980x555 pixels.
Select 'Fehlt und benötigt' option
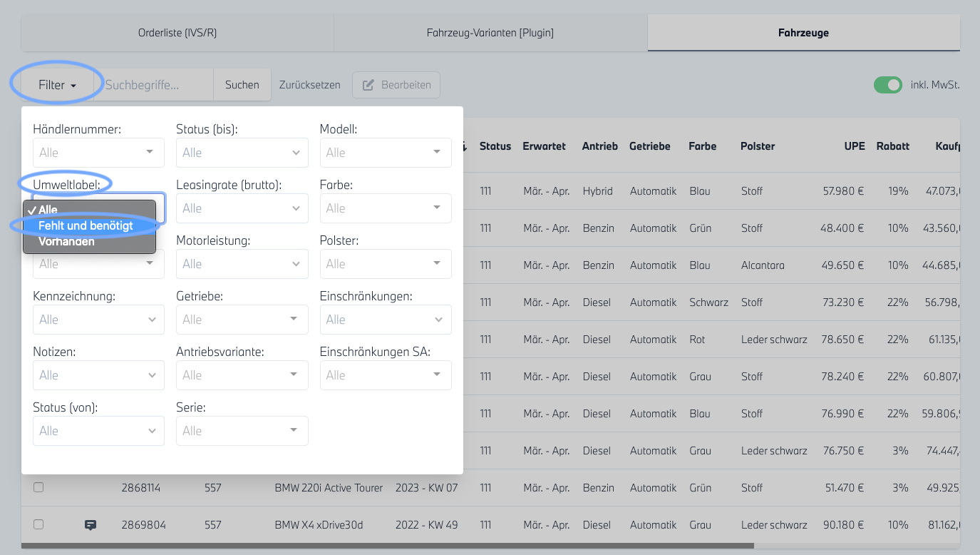click(x=86, y=225)
